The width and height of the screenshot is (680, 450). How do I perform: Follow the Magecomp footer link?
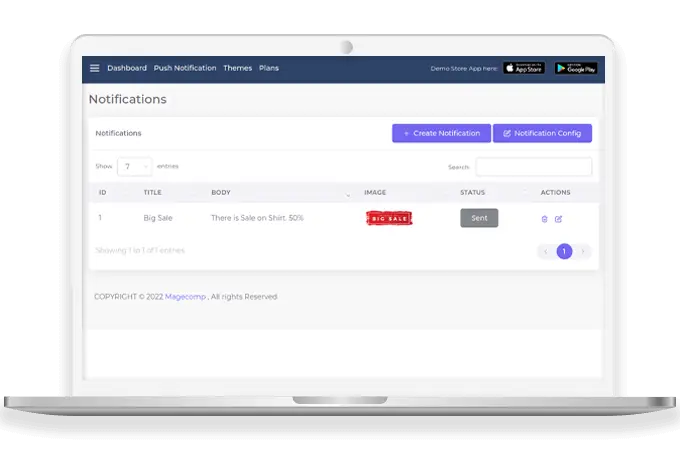pos(186,297)
